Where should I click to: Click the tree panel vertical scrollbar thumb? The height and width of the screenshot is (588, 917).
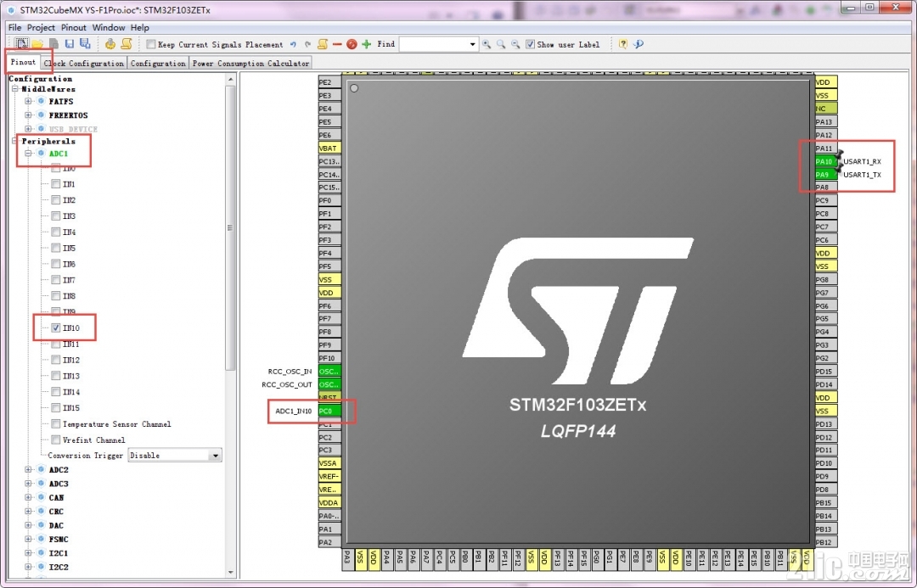(230, 228)
